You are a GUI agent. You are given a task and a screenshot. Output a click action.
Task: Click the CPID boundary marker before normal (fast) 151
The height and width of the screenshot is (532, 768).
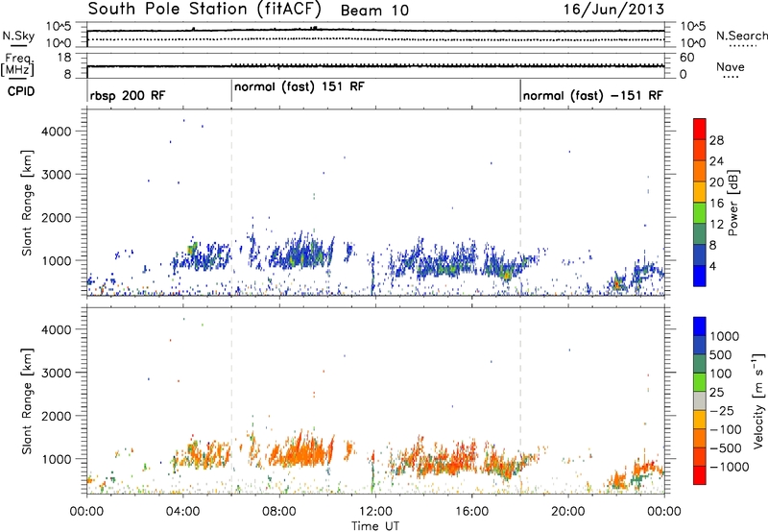[231, 90]
